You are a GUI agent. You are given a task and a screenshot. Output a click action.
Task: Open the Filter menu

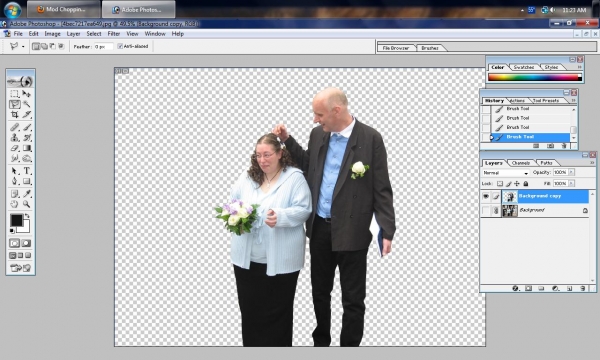(114, 34)
